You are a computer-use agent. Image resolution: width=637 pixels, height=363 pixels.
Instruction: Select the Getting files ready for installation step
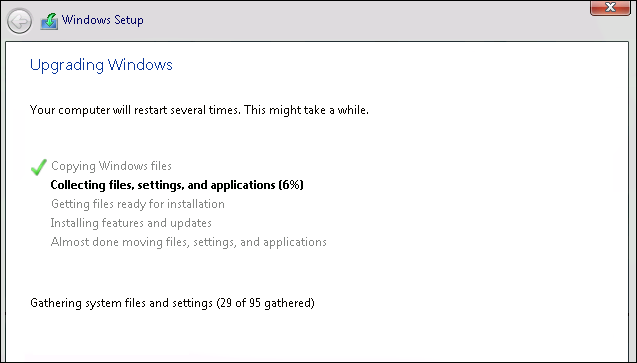[138, 204]
